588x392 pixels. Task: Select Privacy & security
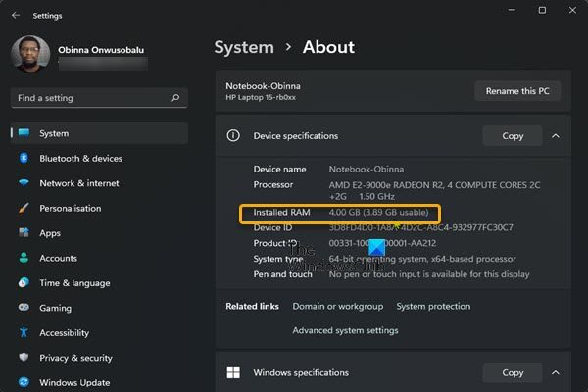[99, 358]
